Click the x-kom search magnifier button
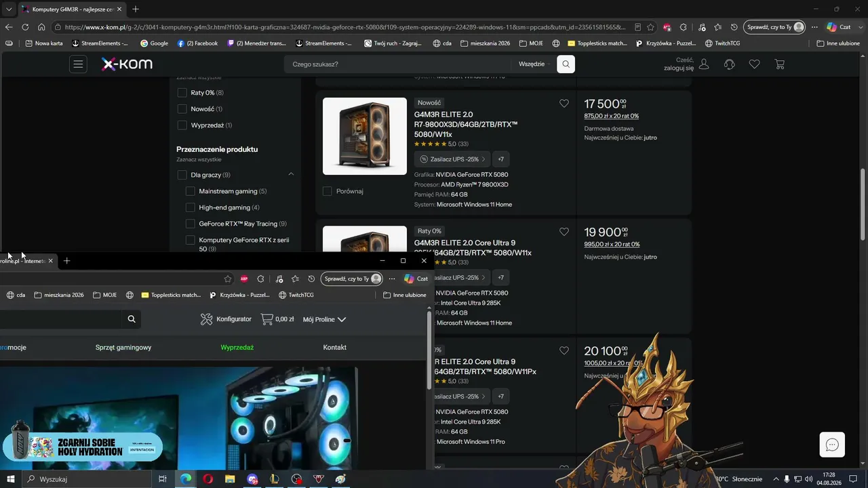The height and width of the screenshot is (488, 868). coord(566,64)
